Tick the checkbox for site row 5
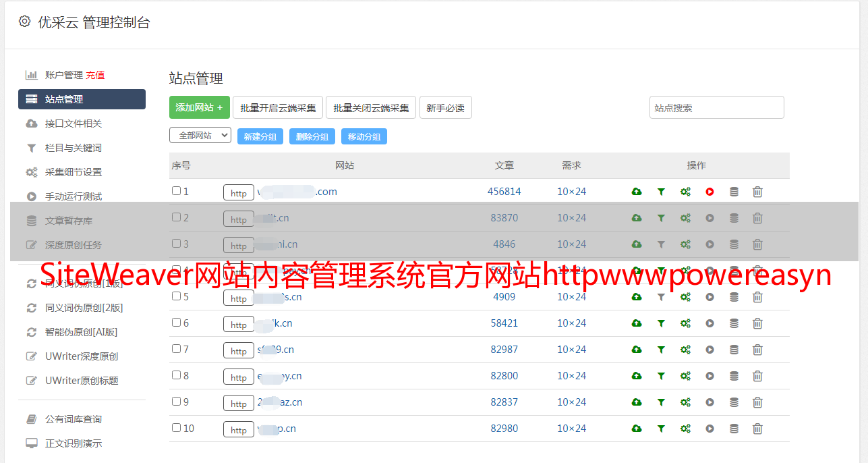 coord(176,296)
